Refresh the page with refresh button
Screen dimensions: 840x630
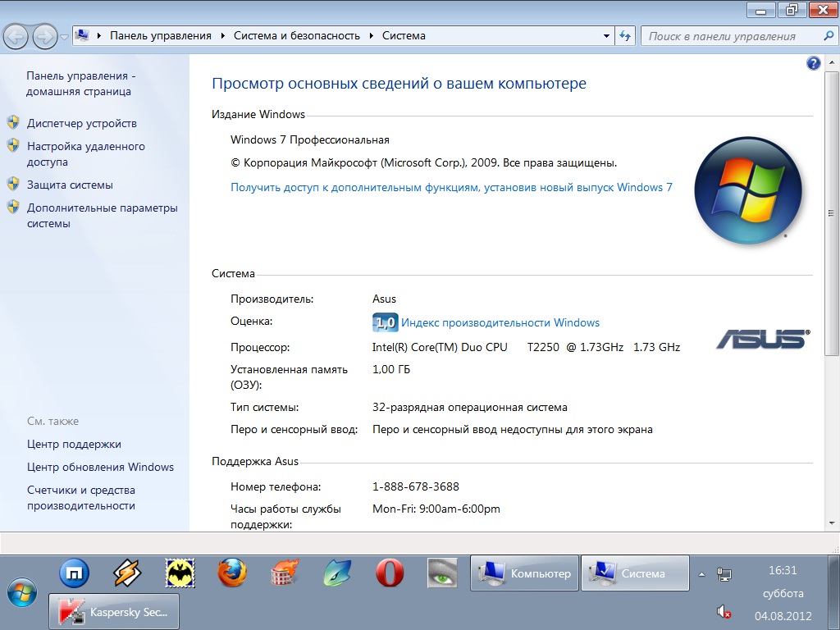coord(624,36)
